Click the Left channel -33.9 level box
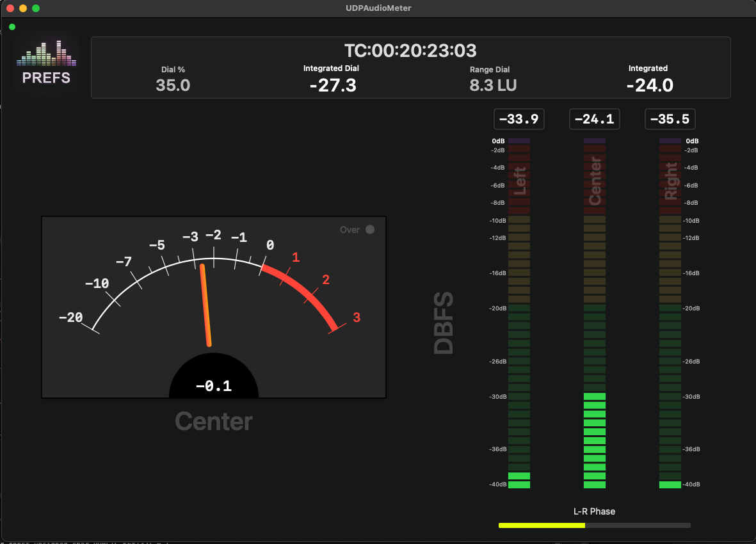The width and height of the screenshot is (756, 544). click(x=519, y=119)
